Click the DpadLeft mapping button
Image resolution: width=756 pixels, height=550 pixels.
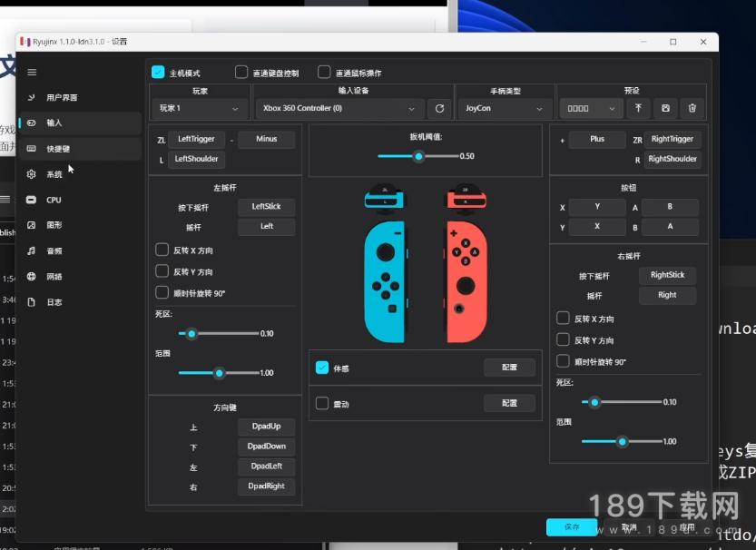(266, 467)
